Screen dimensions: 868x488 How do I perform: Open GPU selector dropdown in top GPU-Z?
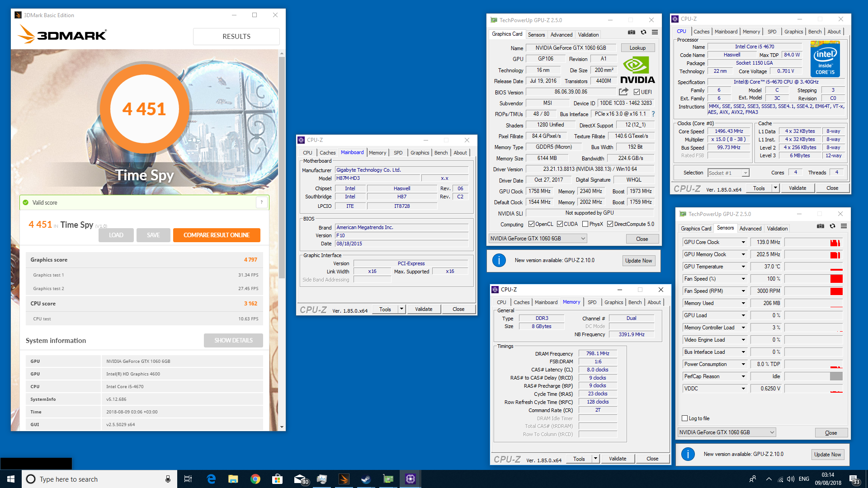click(538, 239)
